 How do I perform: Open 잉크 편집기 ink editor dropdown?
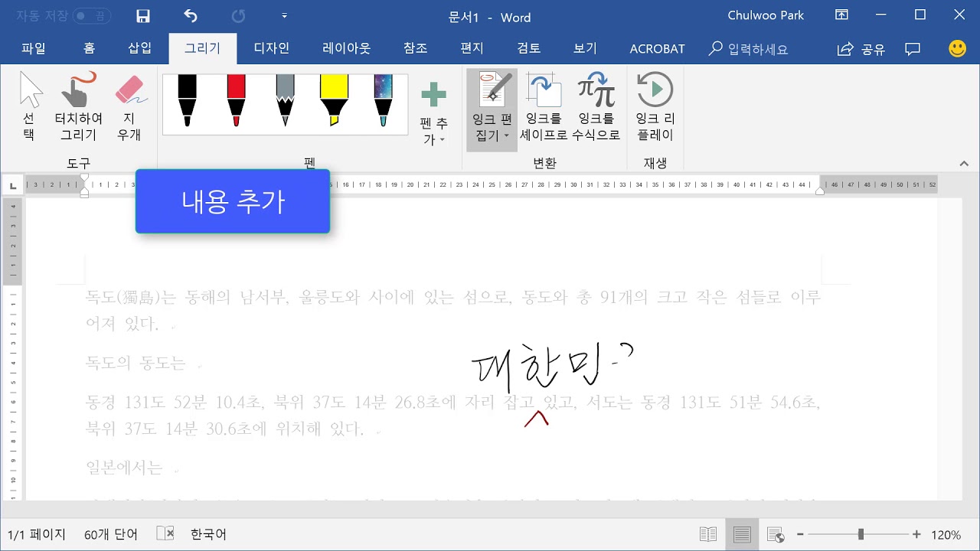tap(492, 109)
